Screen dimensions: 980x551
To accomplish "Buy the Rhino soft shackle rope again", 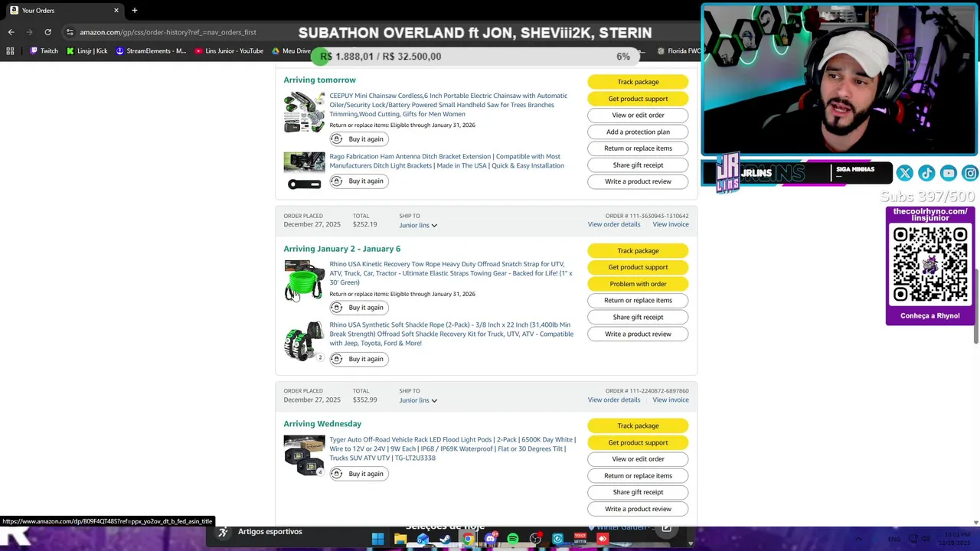I will coord(359,359).
